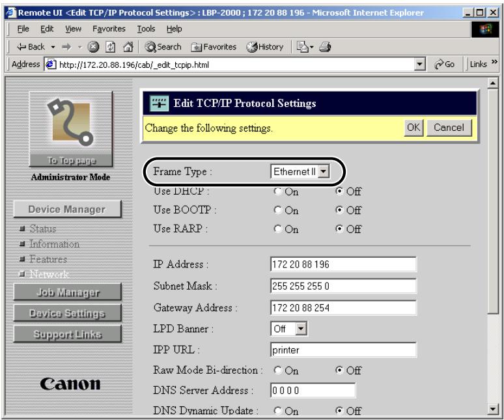Click the Go button next to address bar
The width and height of the screenshot is (504, 420).
click(x=444, y=64)
